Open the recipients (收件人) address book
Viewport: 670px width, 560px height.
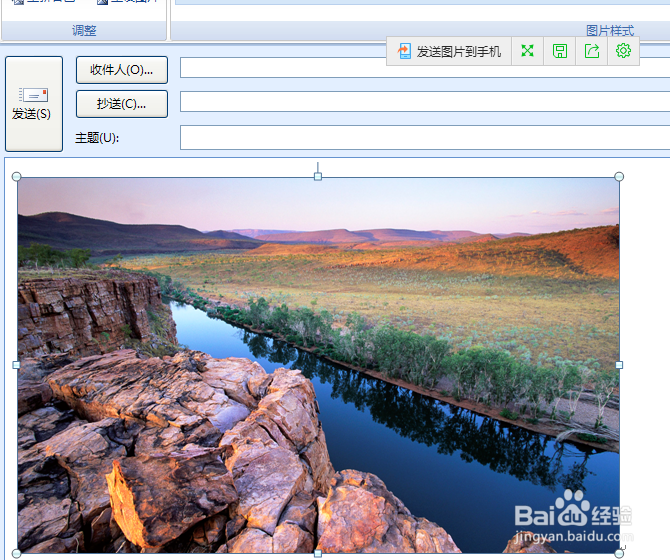pos(122,70)
